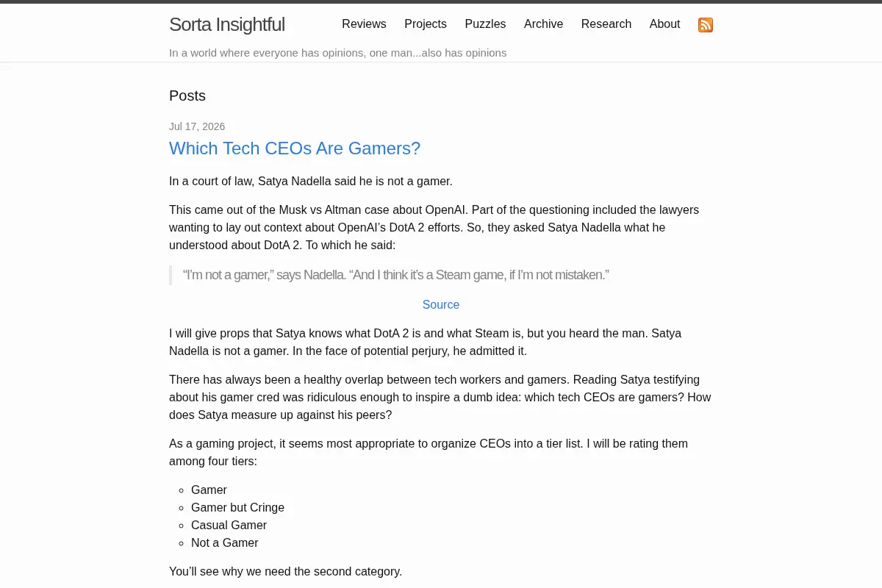Click the sentence about the second category
The width and height of the screenshot is (882, 588).
[x=285, y=571]
